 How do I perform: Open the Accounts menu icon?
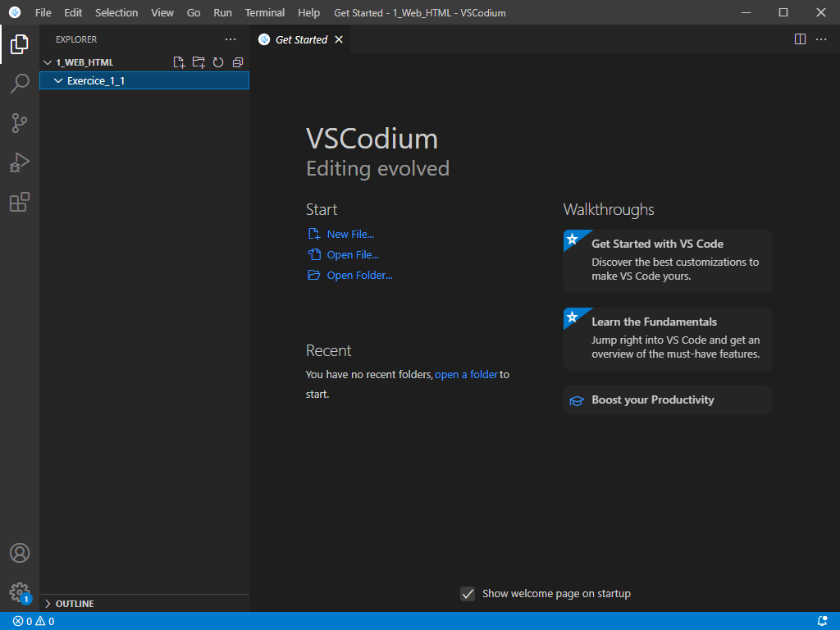pos(20,553)
